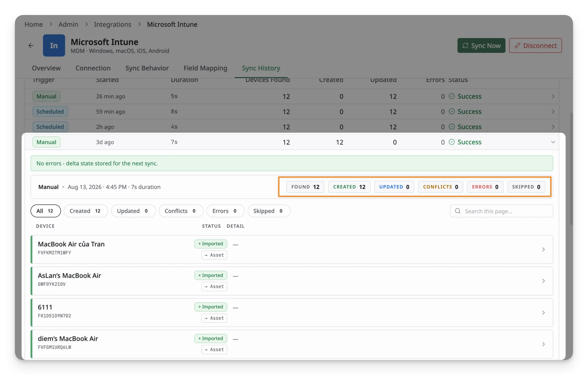Image resolution: width=588 pixels, height=375 pixels.
Task: Open AsLan's MacBook Air device details
Action: (x=543, y=281)
